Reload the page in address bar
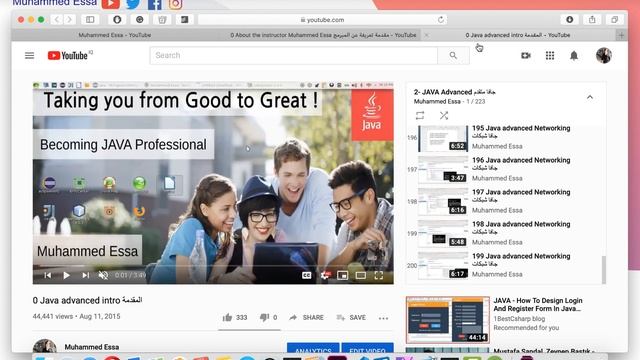 441,20
